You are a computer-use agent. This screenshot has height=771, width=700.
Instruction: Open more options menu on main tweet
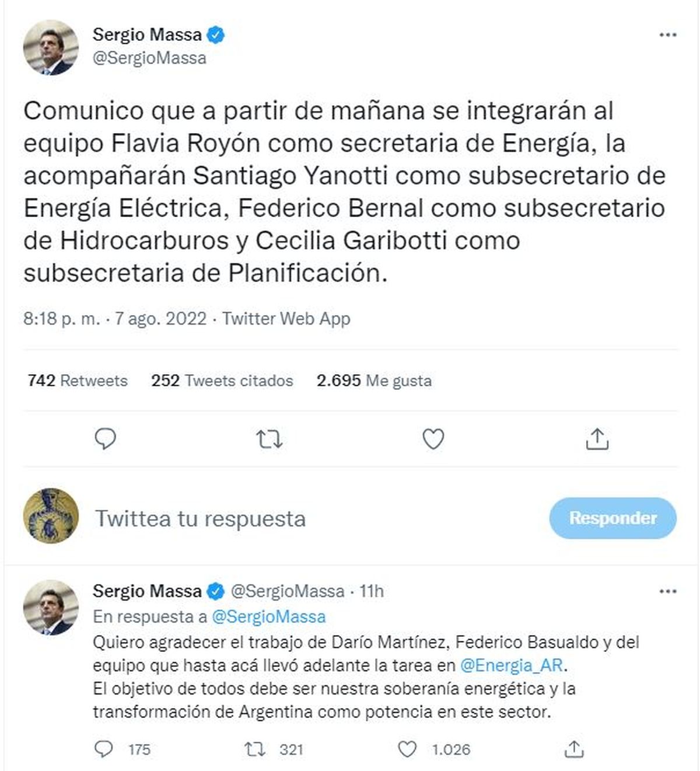(667, 35)
